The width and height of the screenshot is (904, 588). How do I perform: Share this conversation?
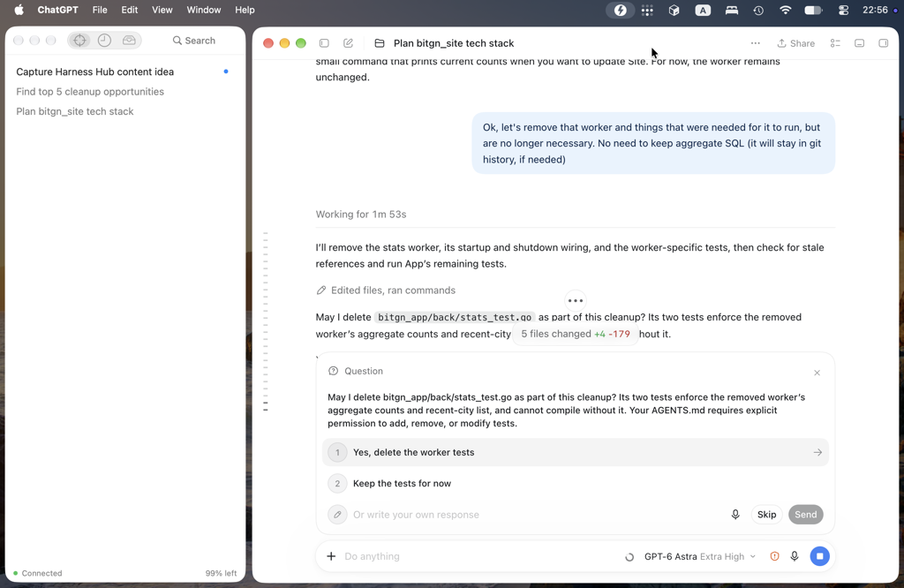click(x=795, y=43)
